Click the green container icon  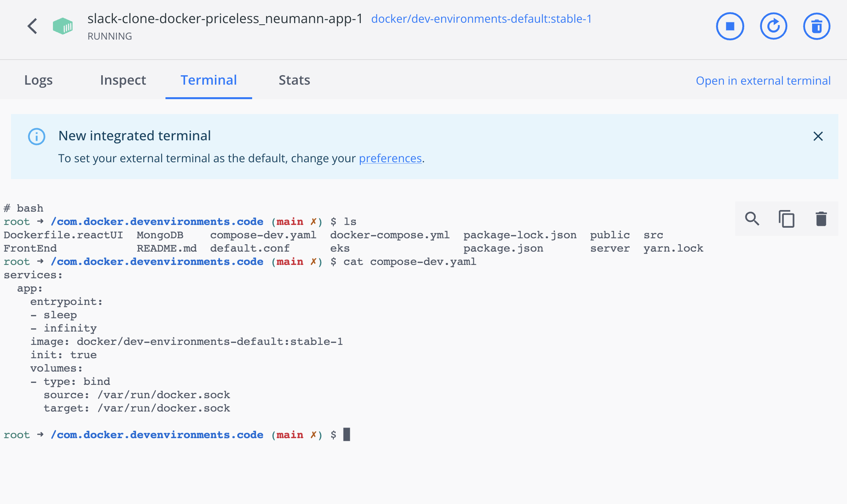pyautogui.click(x=63, y=26)
